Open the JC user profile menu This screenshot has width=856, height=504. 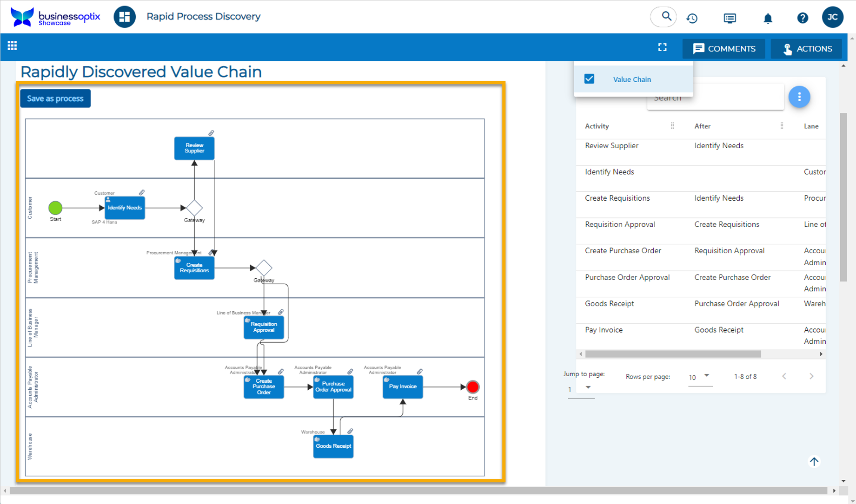[x=832, y=17]
